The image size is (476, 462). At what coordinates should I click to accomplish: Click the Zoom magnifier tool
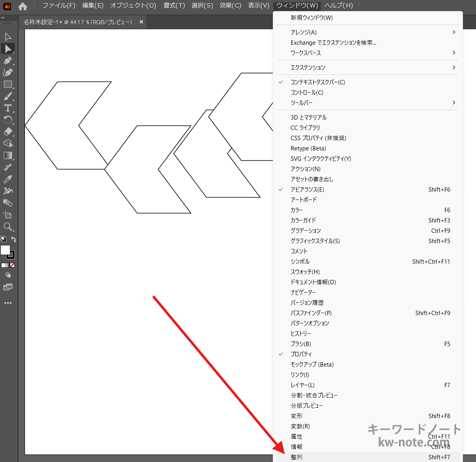pos(8,227)
